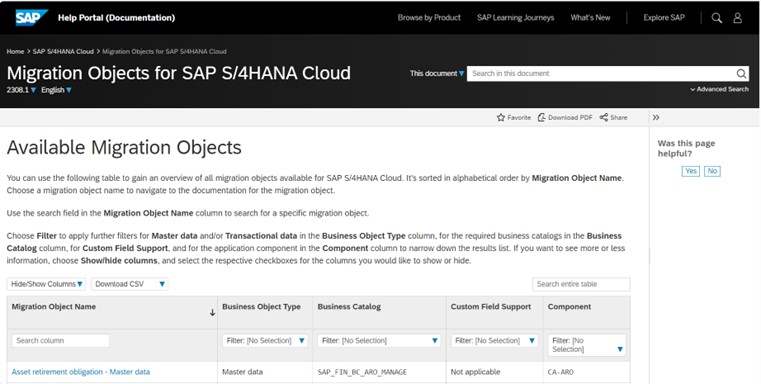Open Browse by Product menu
The height and width of the screenshot is (384, 761).
[x=429, y=17]
